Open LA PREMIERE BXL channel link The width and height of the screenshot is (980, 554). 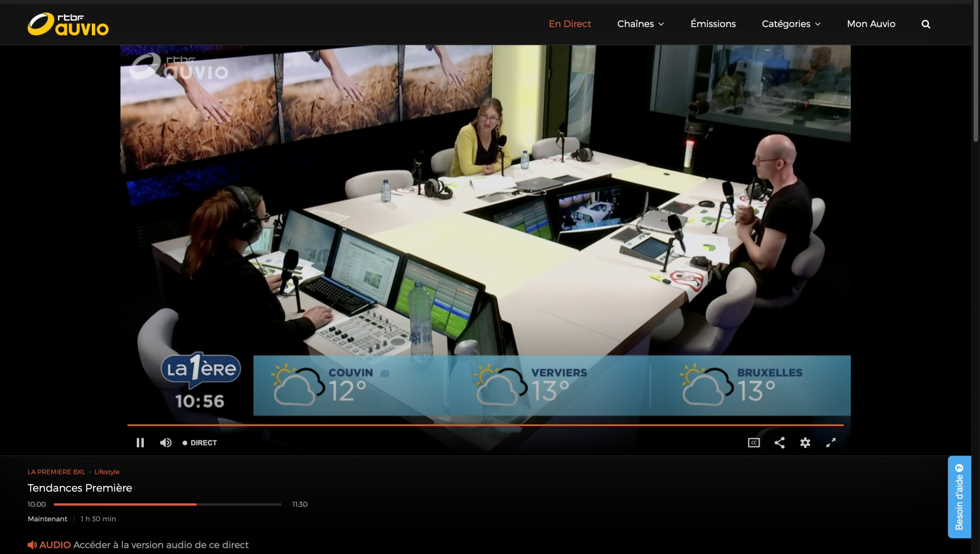pyautogui.click(x=56, y=472)
